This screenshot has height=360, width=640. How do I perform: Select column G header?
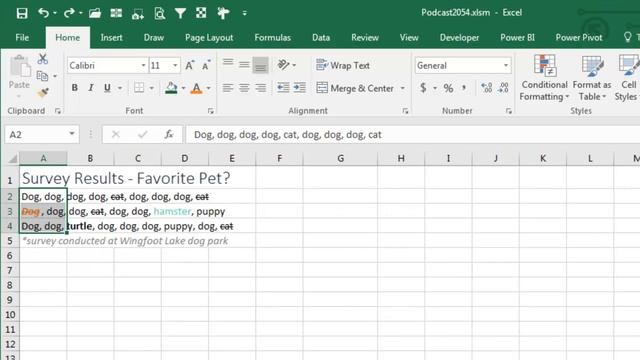340,158
